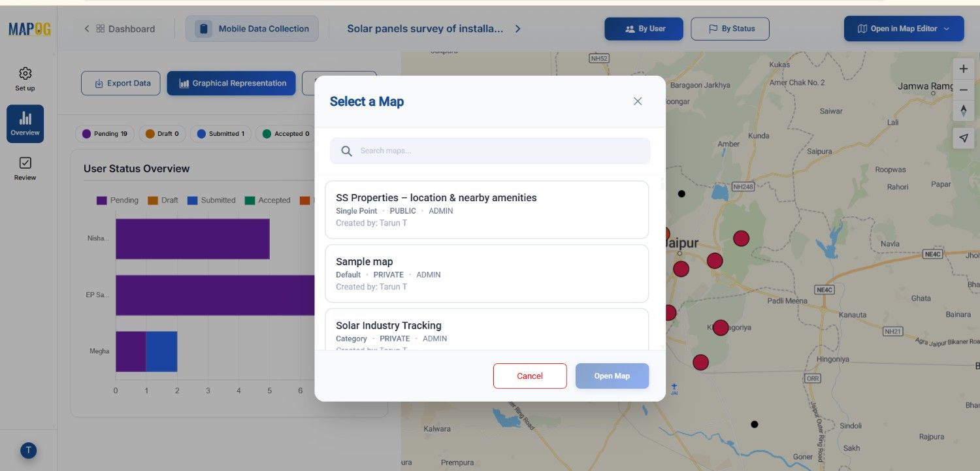Open the Set up panel in the sidebar
The height and width of the screenshot is (471, 980).
[x=24, y=78]
